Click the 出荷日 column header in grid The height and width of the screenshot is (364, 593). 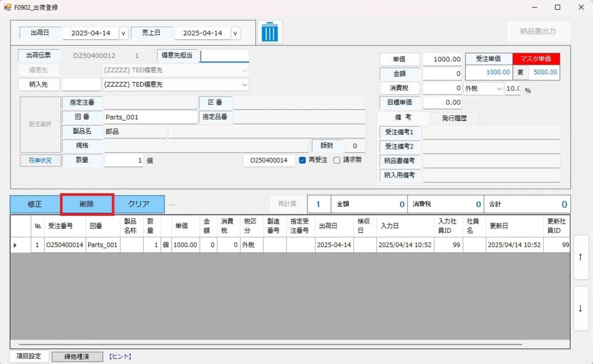(334, 226)
